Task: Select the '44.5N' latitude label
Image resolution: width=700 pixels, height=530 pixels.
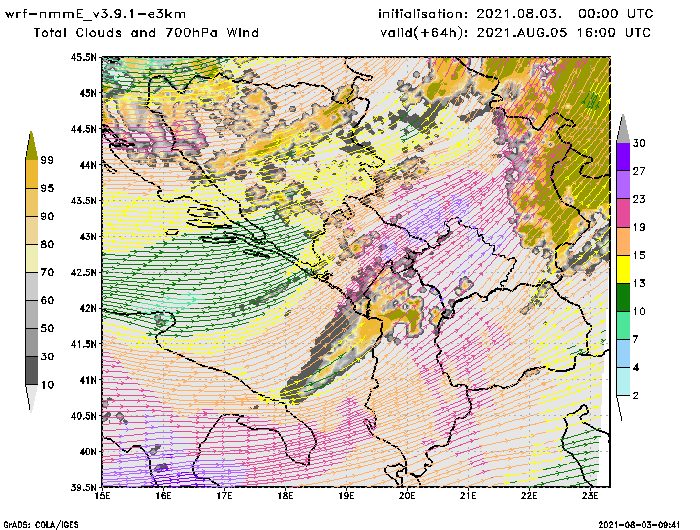Action: click(x=83, y=129)
